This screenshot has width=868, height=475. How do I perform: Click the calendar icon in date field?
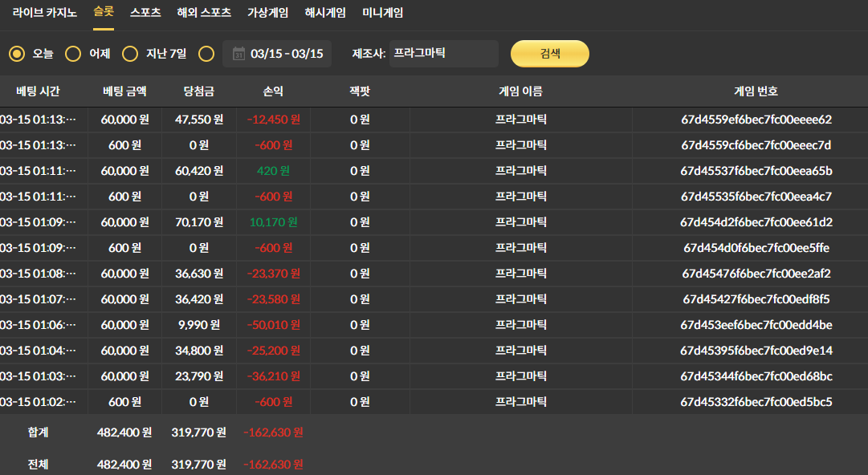pyautogui.click(x=238, y=54)
